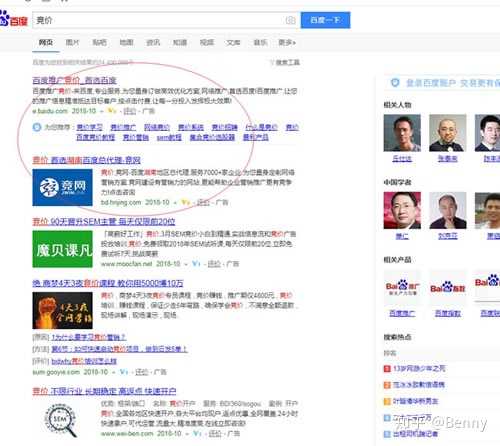Click the 百度一下 search button

325,20
